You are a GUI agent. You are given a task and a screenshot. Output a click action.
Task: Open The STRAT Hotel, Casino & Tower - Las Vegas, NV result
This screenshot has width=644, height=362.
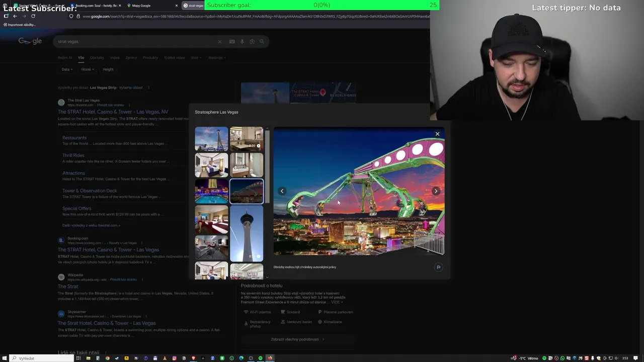click(x=113, y=112)
